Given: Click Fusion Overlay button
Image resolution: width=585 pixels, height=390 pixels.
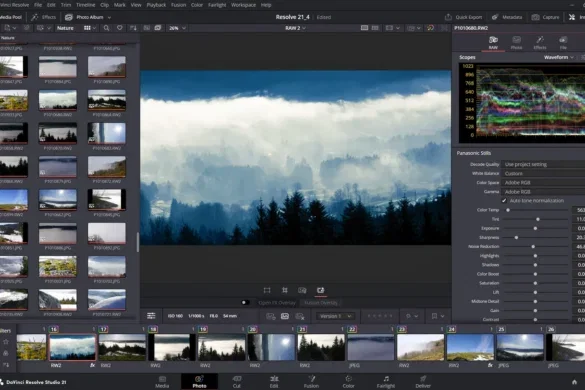Looking at the screenshot, I should (320, 303).
